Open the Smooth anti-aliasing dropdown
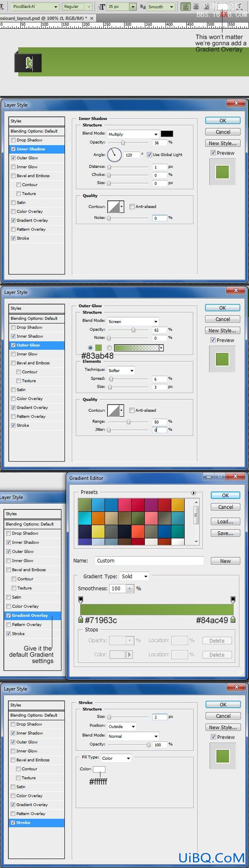The image size is (249, 868). coord(161,7)
